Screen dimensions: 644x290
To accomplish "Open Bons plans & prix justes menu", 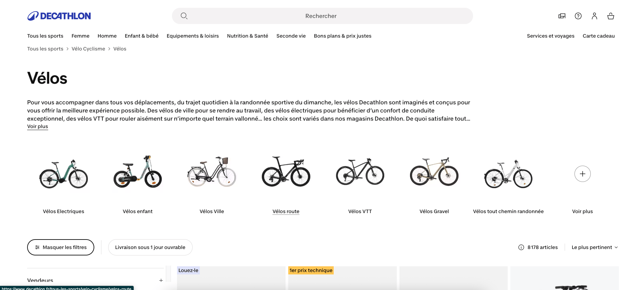I will click(x=343, y=36).
